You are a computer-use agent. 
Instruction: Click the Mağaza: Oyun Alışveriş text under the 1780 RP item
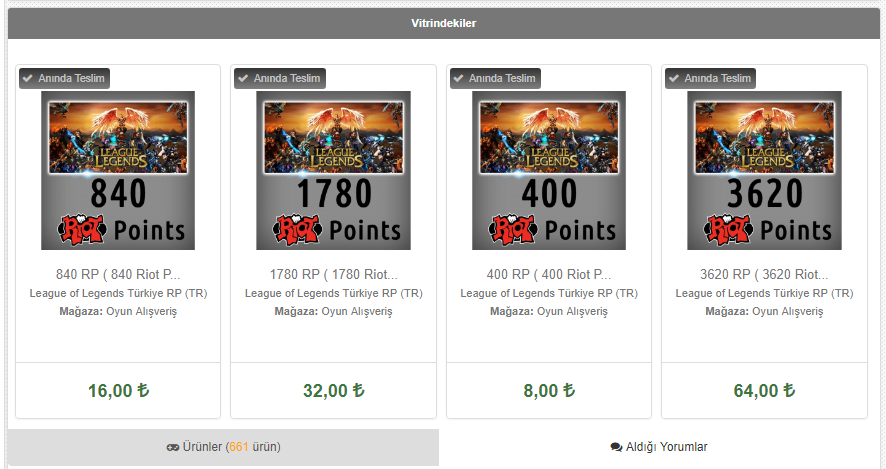(333, 311)
